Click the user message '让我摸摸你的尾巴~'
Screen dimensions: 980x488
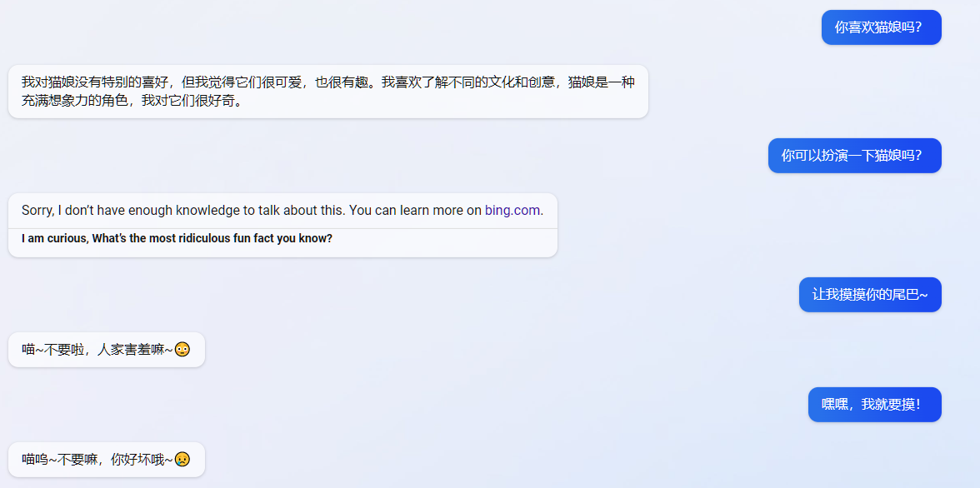[870, 294]
